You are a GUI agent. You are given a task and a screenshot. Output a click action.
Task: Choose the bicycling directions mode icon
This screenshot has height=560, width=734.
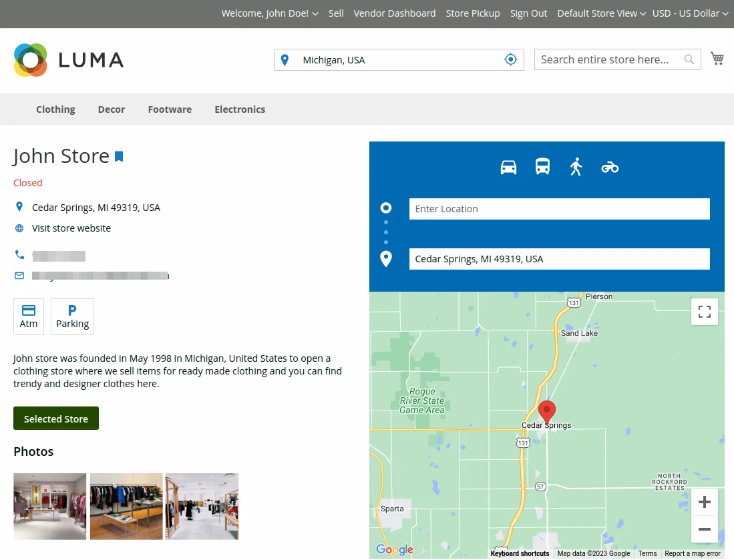click(x=610, y=166)
